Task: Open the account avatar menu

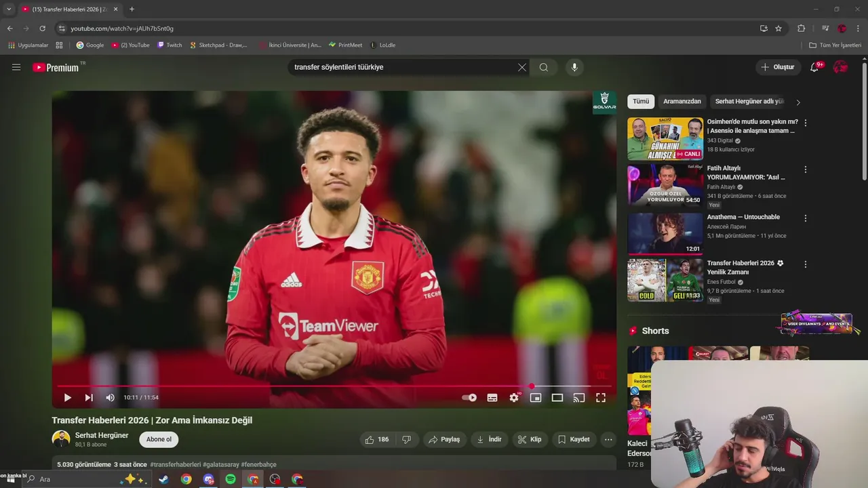Action: (x=841, y=67)
